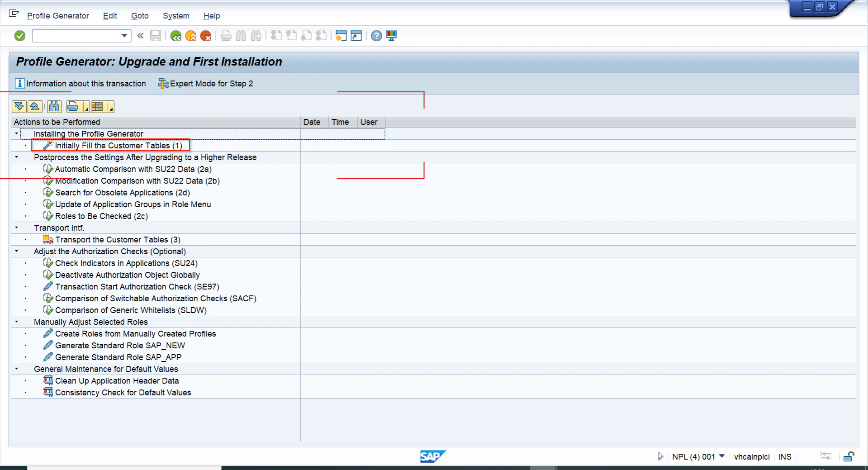Collapse the Transport Intf. node
Screen dimensions: 868x470
(17, 228)
